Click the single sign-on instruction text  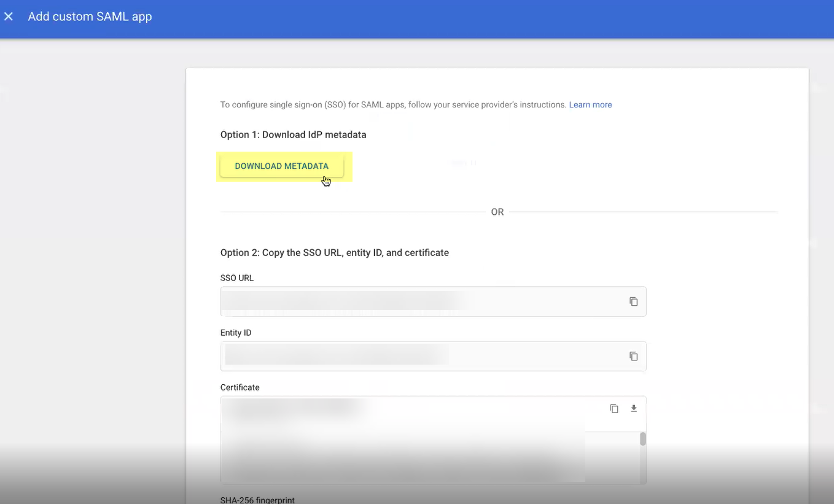(393, 105)
